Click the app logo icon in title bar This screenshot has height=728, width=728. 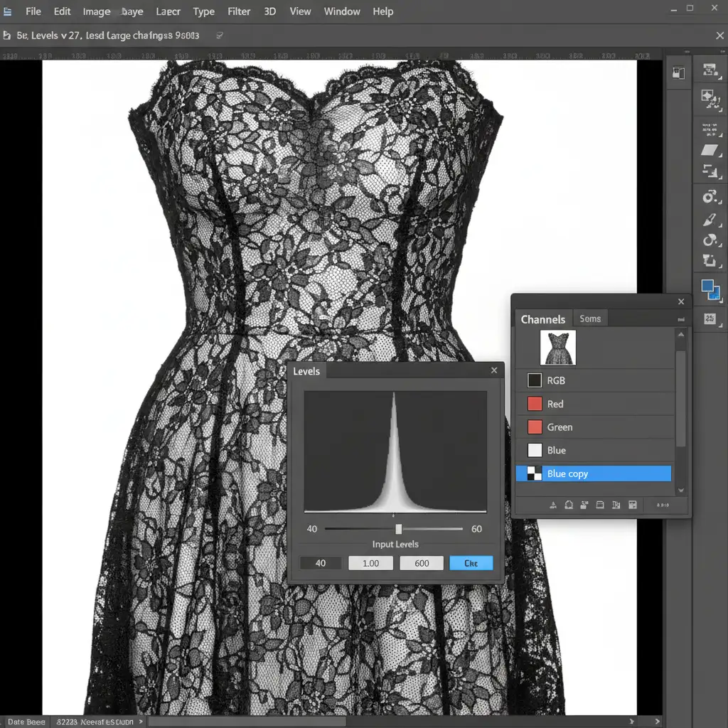tap(7, 11)
